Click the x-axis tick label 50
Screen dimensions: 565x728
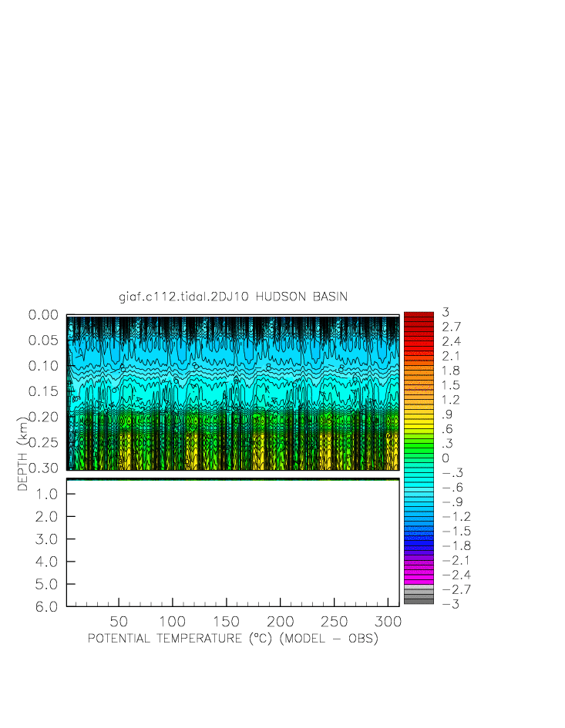(118, 622)
